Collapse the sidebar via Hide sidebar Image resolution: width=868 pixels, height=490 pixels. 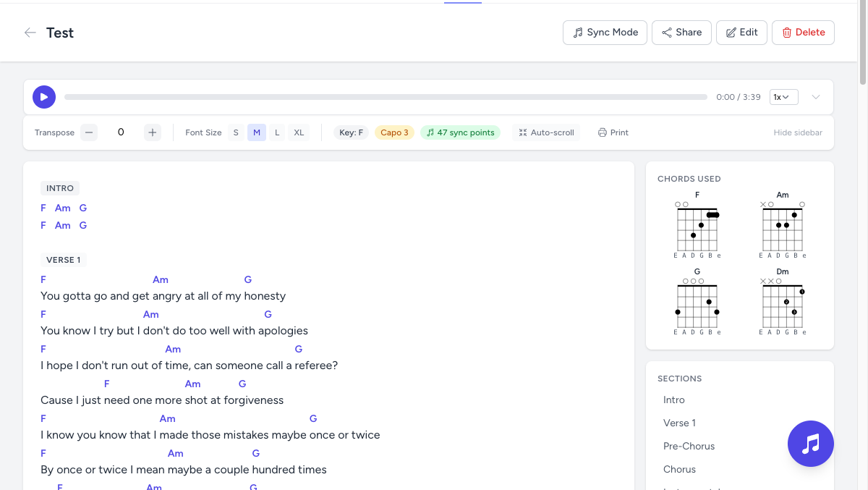click(798, 132)
